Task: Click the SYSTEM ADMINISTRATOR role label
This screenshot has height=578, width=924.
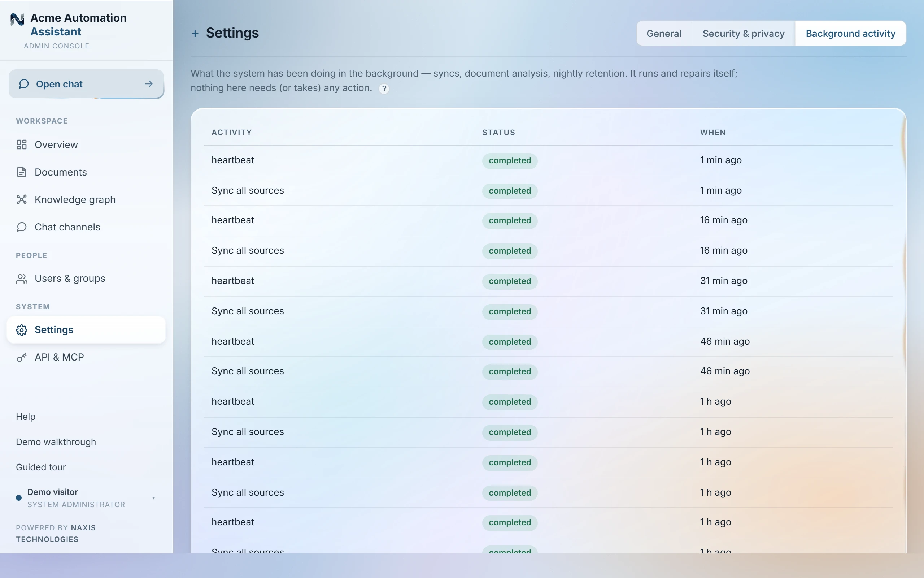Action: coord(76,505)
